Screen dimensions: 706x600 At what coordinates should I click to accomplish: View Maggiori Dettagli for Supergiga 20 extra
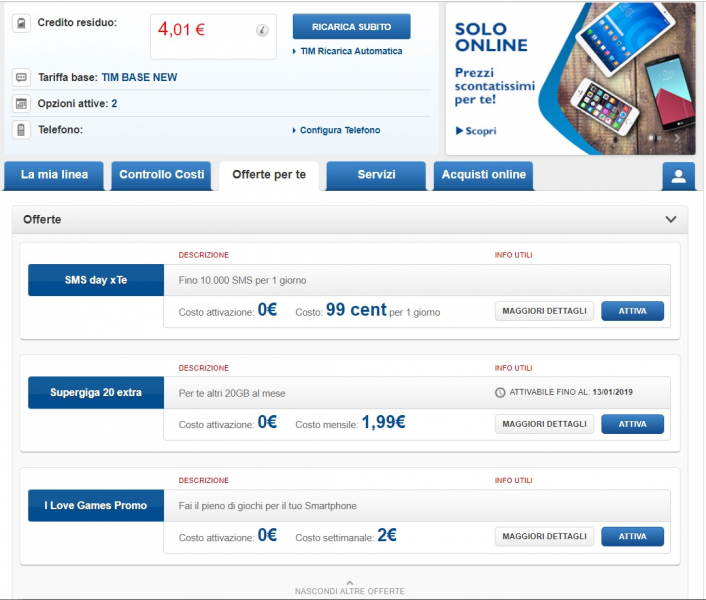click(545, 424)
